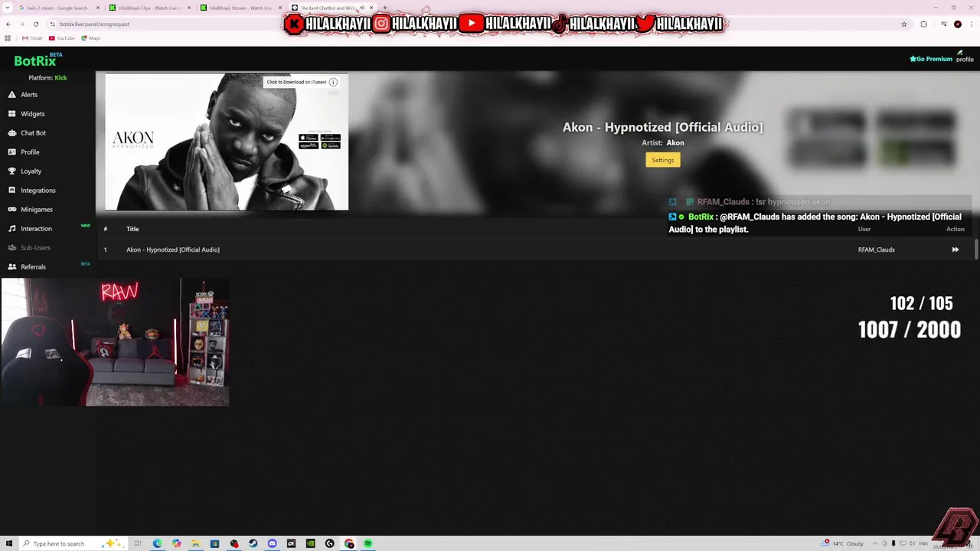The width and height of the screenshot is (980, 551).
Task: Open the YouTube bookmark
Action: (x=62, y=38)
